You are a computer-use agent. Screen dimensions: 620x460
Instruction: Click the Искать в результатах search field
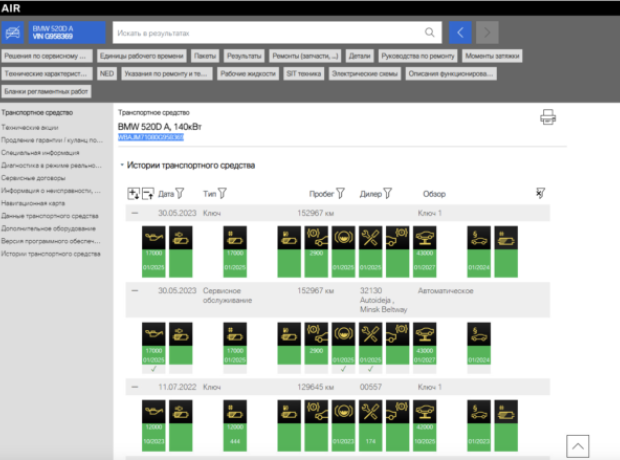click(x=277, y=32)
